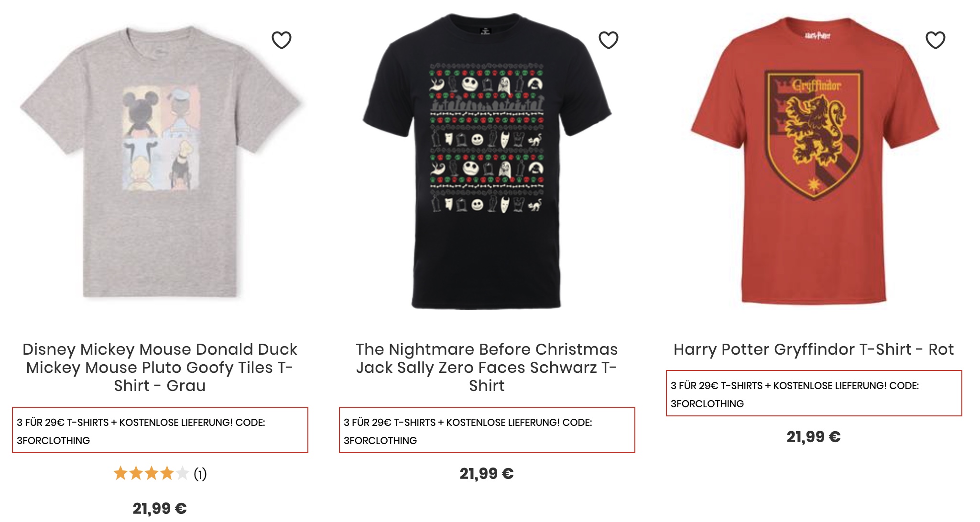Click the 21,99 € price of the Disney shirt

(160, 508)
